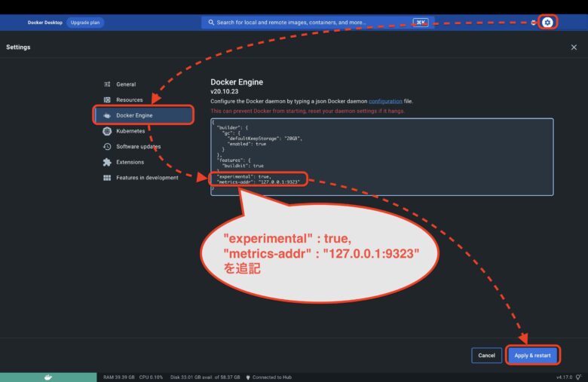588x382 pixels.
Task: Click the CPU 0.10% status text
Action: (x=151, y=377)
